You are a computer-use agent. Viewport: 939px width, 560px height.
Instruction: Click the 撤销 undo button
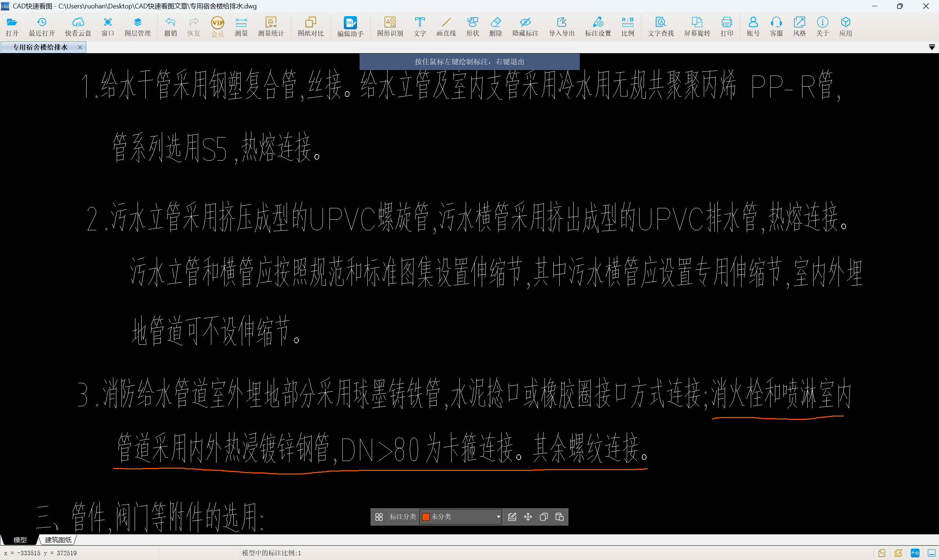170,26
